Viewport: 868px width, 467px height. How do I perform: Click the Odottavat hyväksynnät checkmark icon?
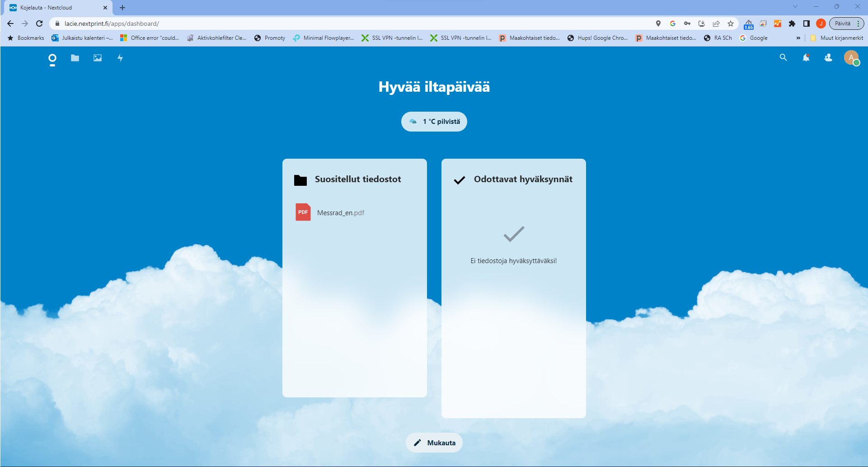[x=460, y=180]
